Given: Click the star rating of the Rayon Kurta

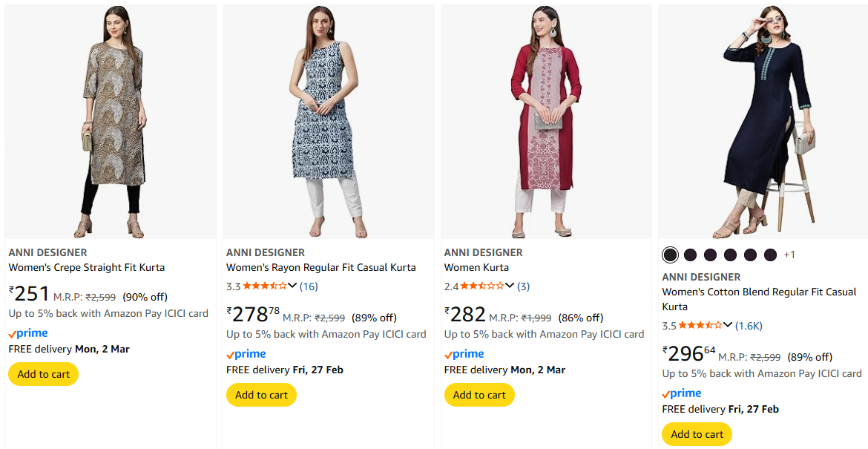Looking at the screenshot, I should click(x=264, y=286).
